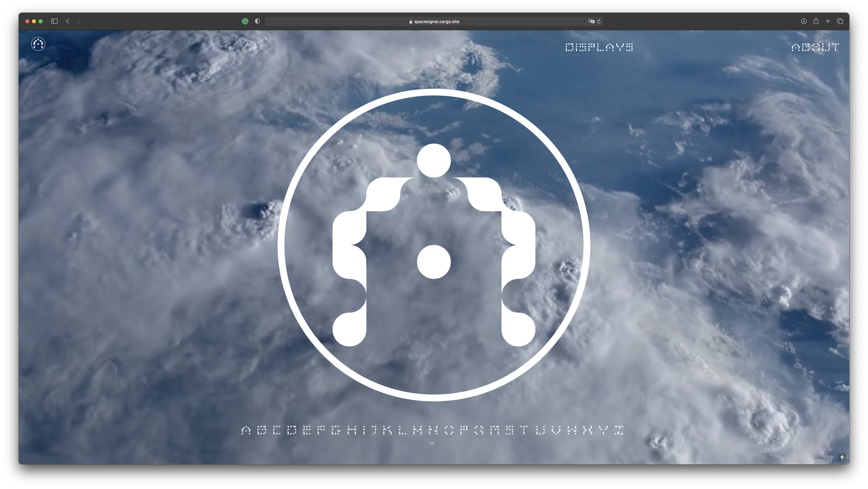The width and height of the screenshot is (868, 489).
Task: Open the DISPLAYS menu link
Action: tap(599, 47)
